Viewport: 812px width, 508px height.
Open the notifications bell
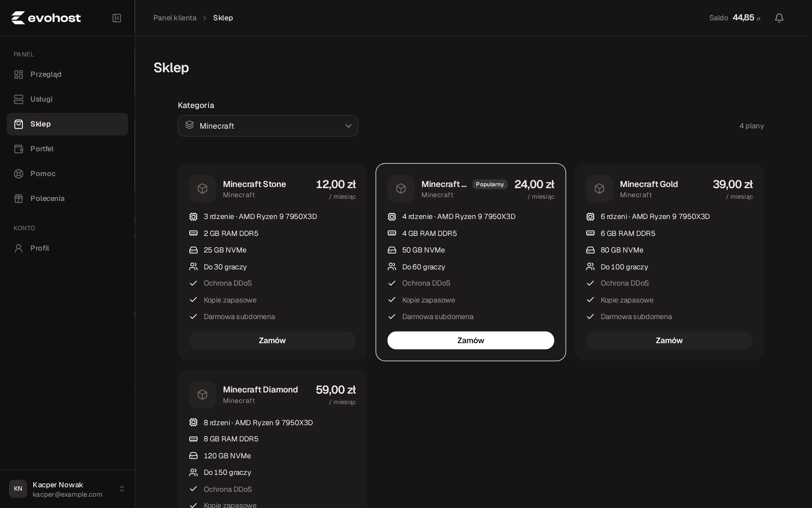point(779,18)
